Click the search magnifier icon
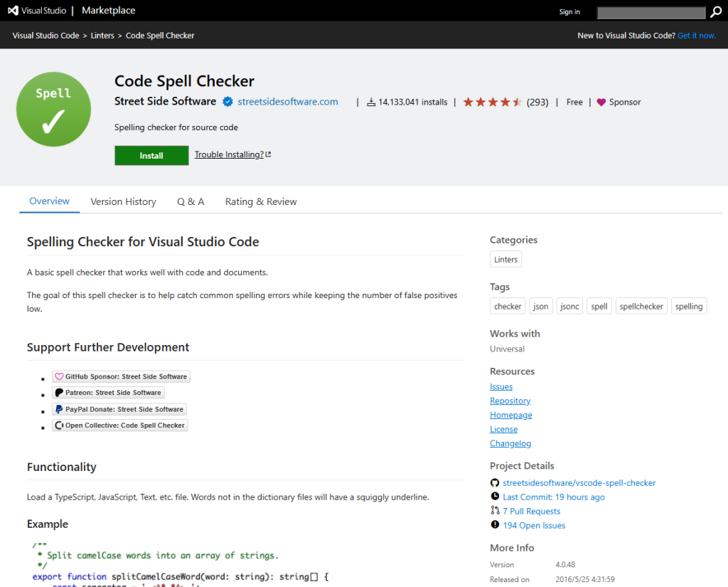This screenshot has height=587, width=728. pyautogui.click(x=715, y=12)
